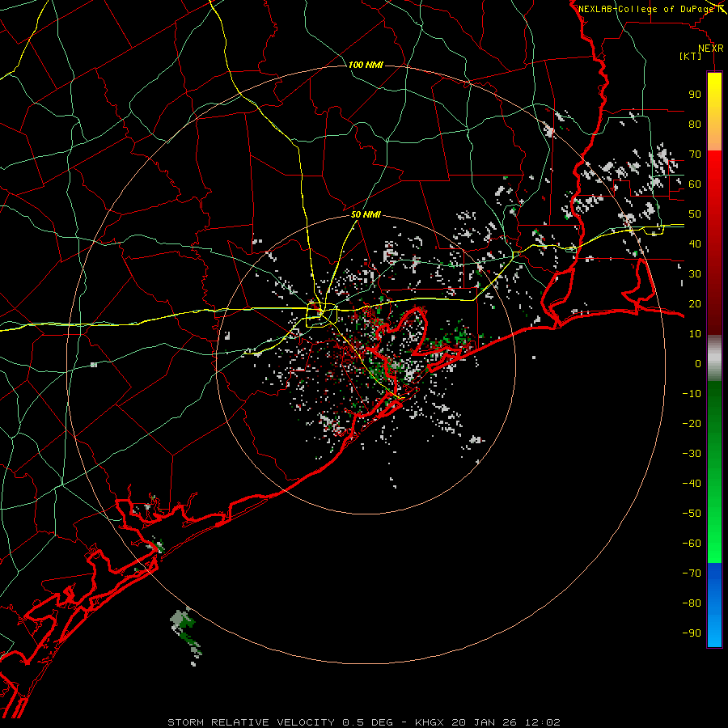Click the NEXR label above the color bar
Screen dimensions: 728x728
[x=711, y=49]
